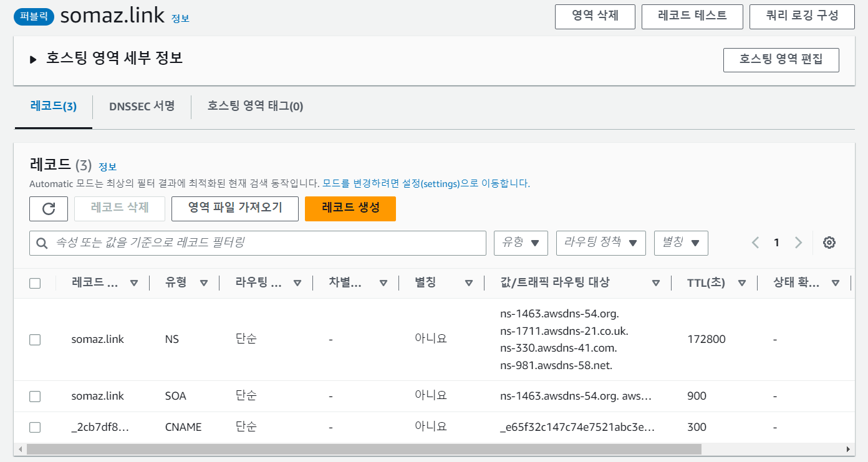Check the CNAME record row
Screen dimensions: 868x462
tap(35, 427)
